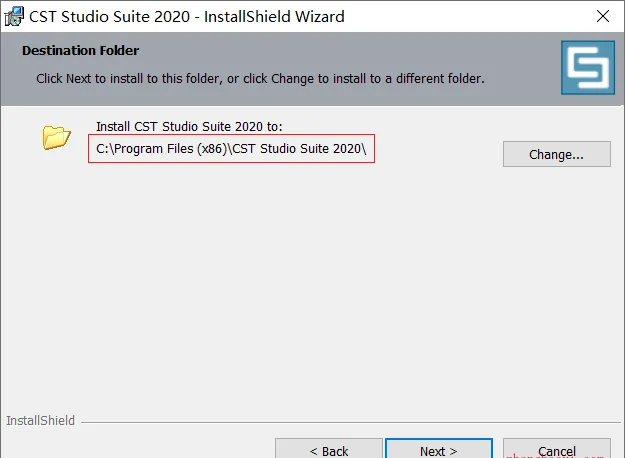Click the red watermark text under Cancel
625x458 pixels.
pyautogui.click(x=555, y=456)
